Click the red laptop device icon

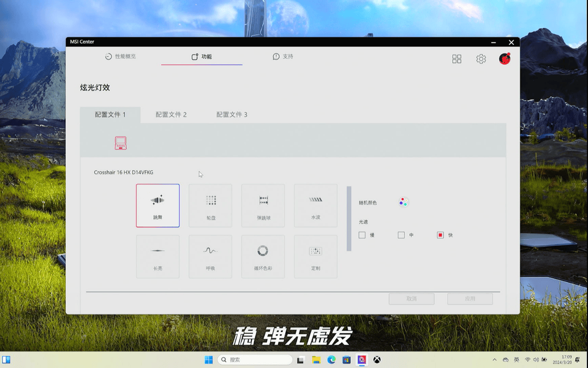click(x=121, y=143)
